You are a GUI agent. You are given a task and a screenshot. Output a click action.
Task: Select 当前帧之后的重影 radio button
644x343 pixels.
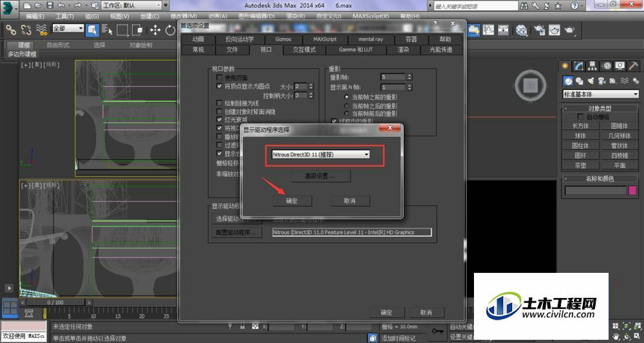(346, 106)
